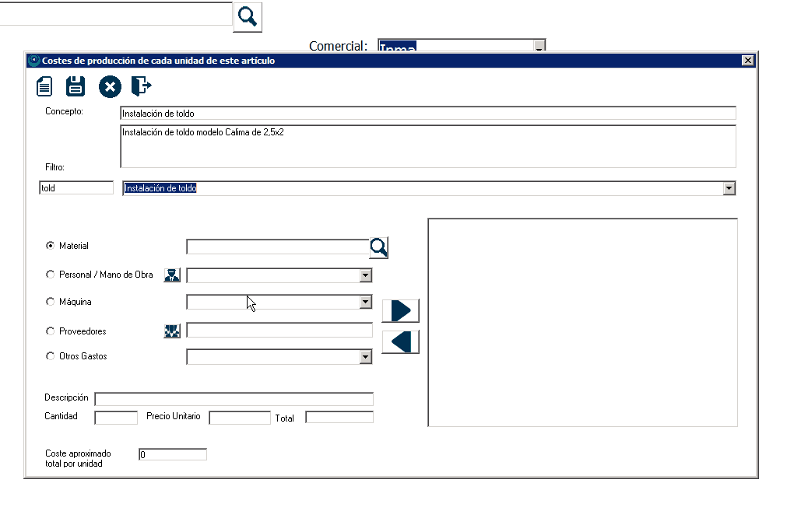Add item with the right arrow button

400,310
